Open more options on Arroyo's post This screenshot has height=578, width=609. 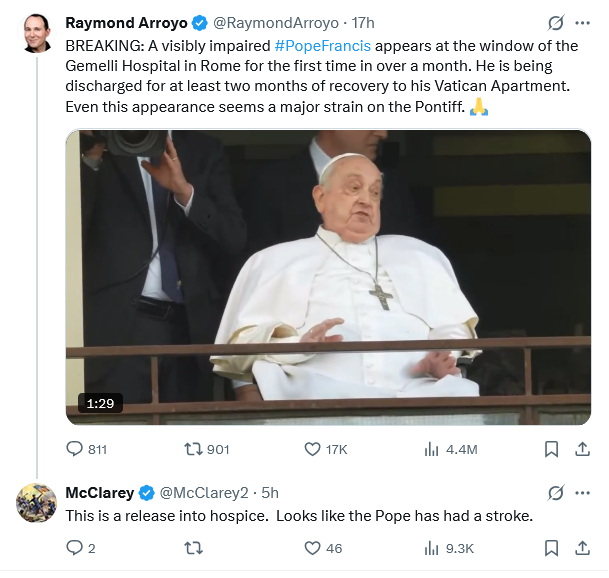click(582, 22)
